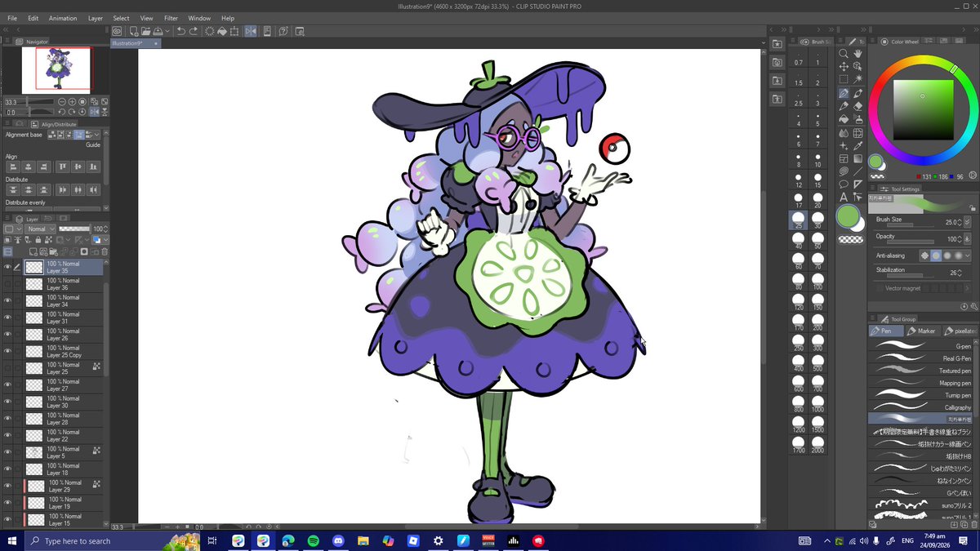980x551 pixels.
Task: Toggle visibility of Layer 26
Action: 7,335
